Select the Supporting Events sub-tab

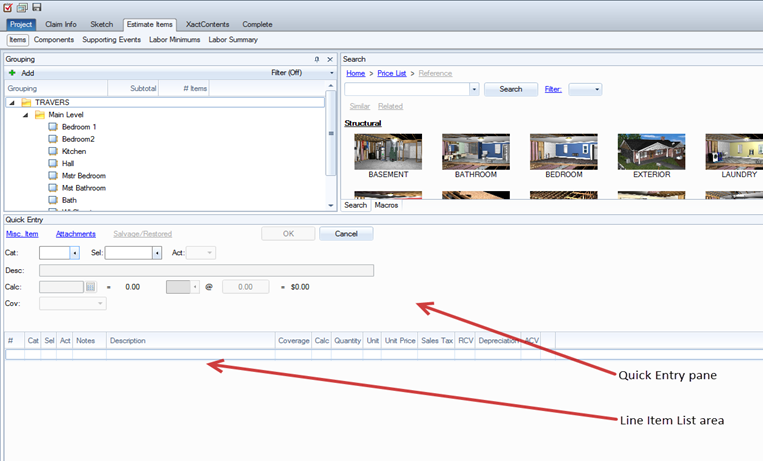(x=111, y=40)
